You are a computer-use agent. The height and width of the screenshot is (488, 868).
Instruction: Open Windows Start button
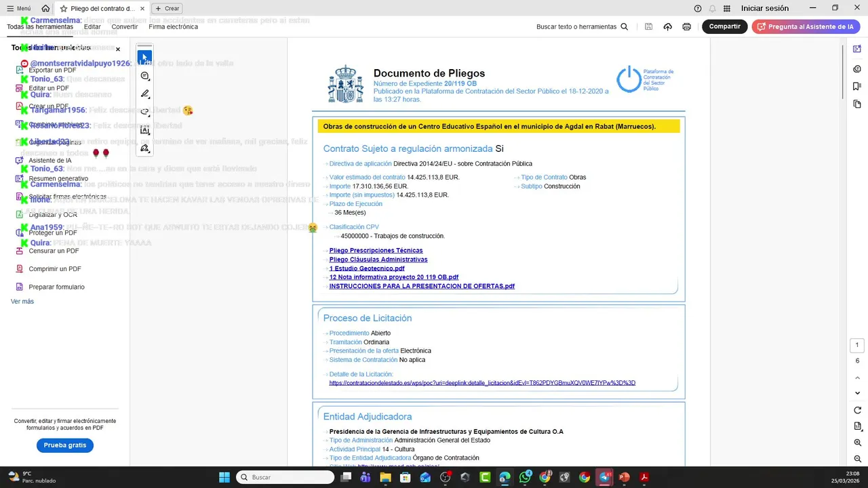coord(224,477)
